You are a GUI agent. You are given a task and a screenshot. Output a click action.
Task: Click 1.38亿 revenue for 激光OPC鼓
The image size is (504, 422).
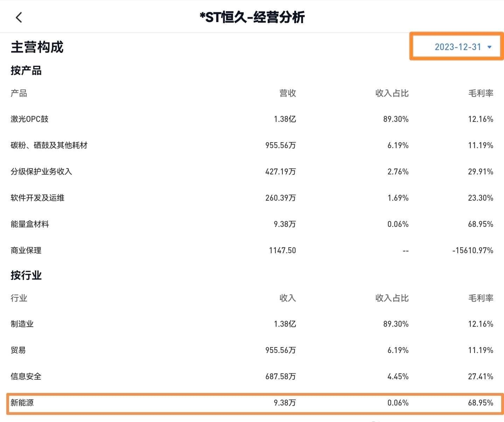(x=285, y=119)
